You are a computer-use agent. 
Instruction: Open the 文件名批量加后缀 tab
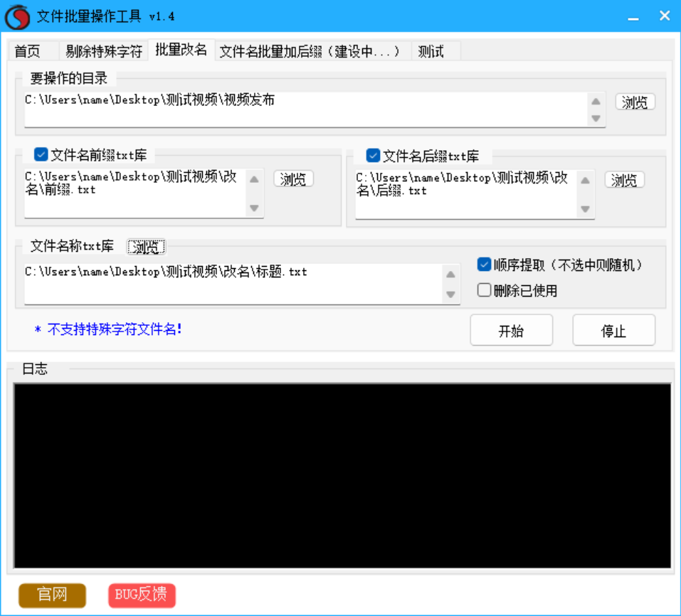313,51
